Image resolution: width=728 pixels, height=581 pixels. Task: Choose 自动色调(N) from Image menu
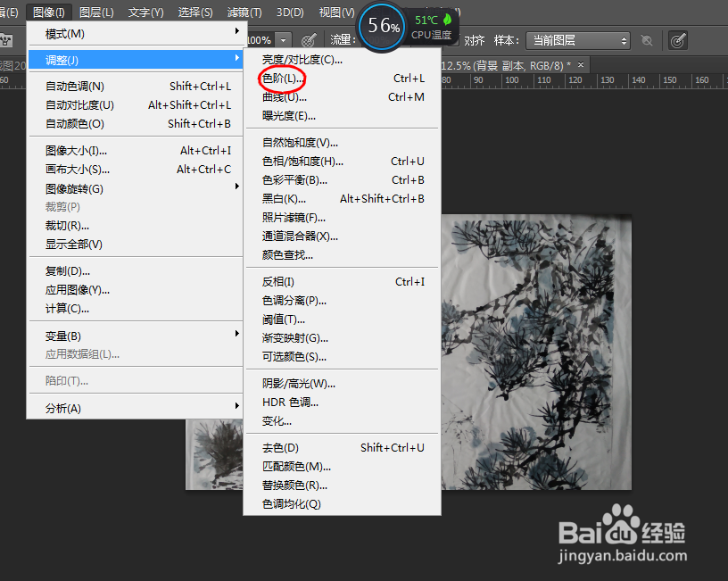click(x=136, y=87)
